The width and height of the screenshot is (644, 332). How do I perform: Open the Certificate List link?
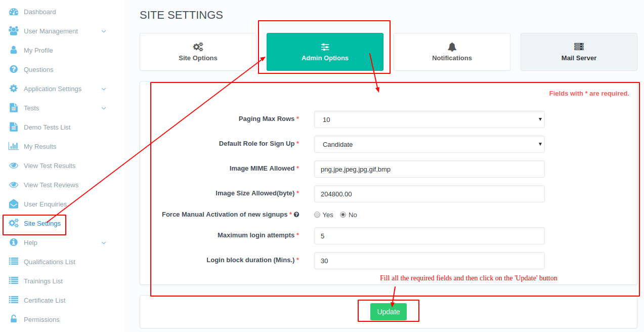pyautogui.click(x=45, y=300)
